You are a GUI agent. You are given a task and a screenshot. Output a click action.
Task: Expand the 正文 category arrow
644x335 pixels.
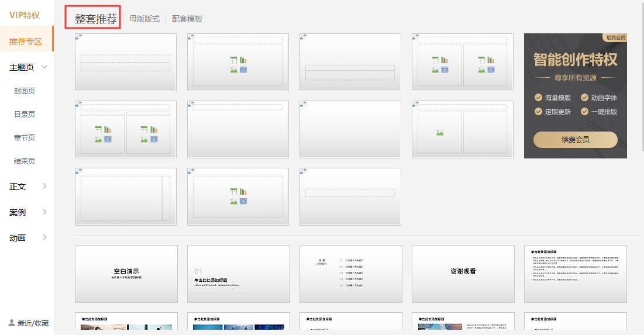pos(44,186)
